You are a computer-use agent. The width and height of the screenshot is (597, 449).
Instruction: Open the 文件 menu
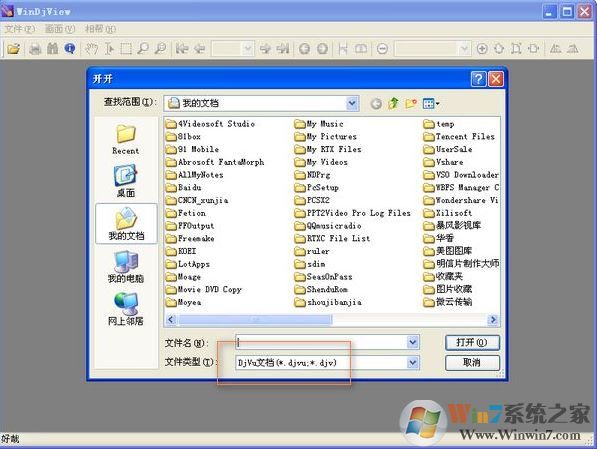[19, 29]
